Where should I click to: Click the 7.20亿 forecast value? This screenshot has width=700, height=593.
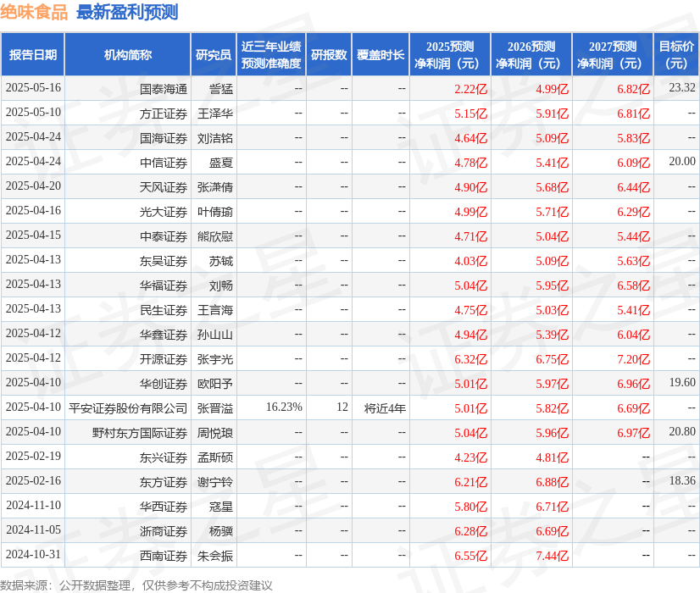[634, 359]
